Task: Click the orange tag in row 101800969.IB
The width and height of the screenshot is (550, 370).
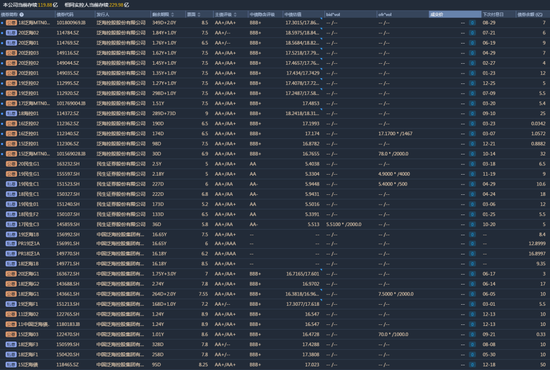Action: 11,23
